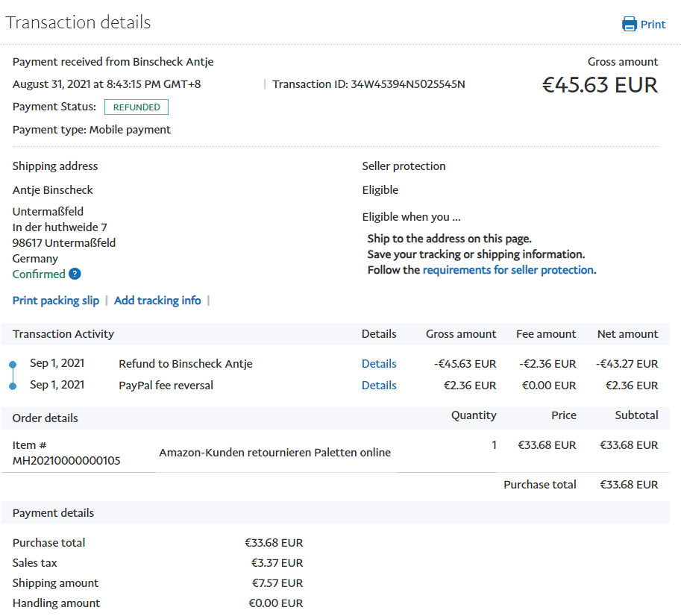Click the printer icon at top right
The width and height of the screenshot is (681, 616).
pos(630,24)
